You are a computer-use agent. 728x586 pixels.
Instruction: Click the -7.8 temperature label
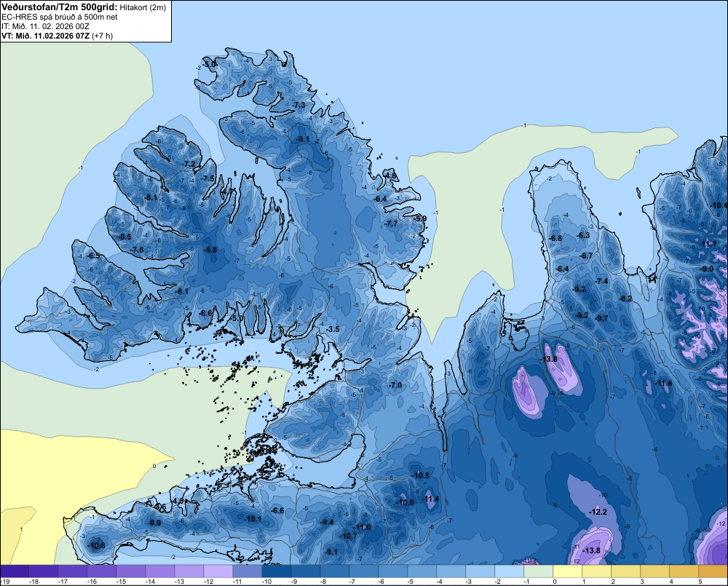pos(137,250)
